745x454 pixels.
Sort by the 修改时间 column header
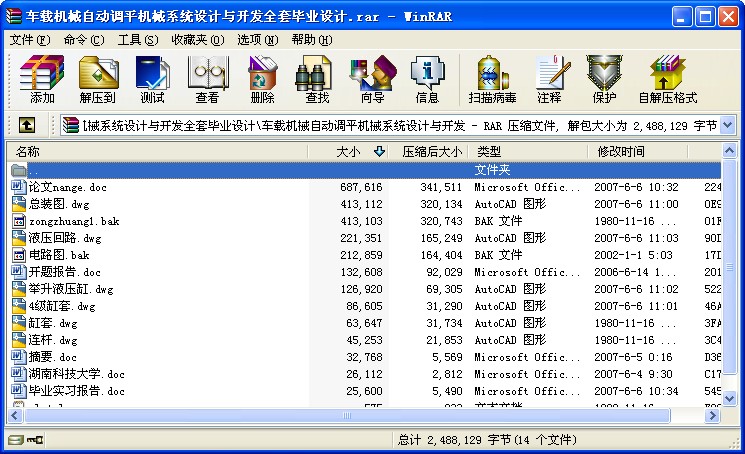coord(638,151)
